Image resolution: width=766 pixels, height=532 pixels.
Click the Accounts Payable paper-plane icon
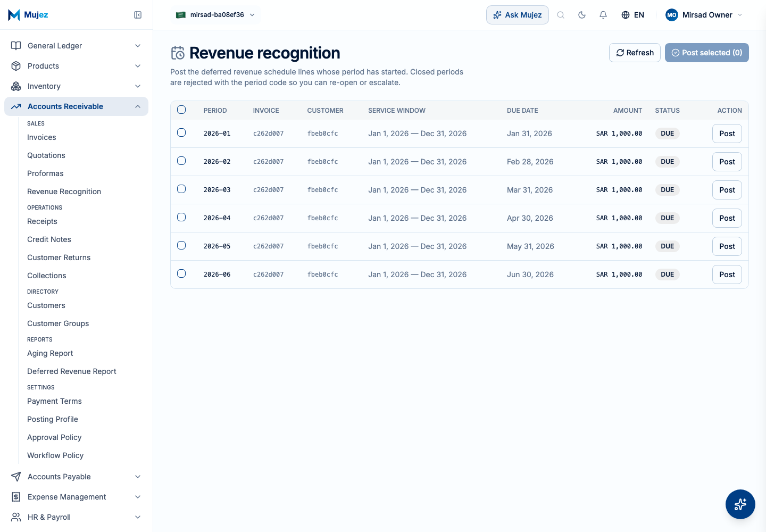click(x=16, y=477)
